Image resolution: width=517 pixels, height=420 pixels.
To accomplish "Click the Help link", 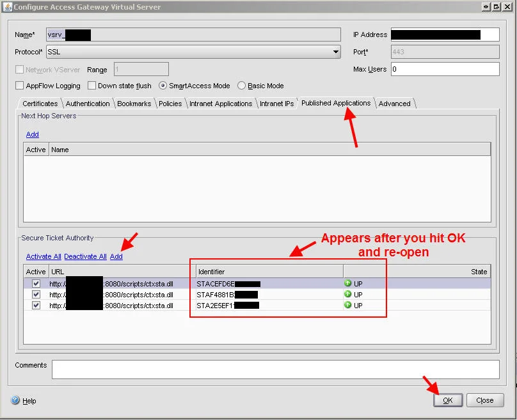I will [x=29, y=401].
